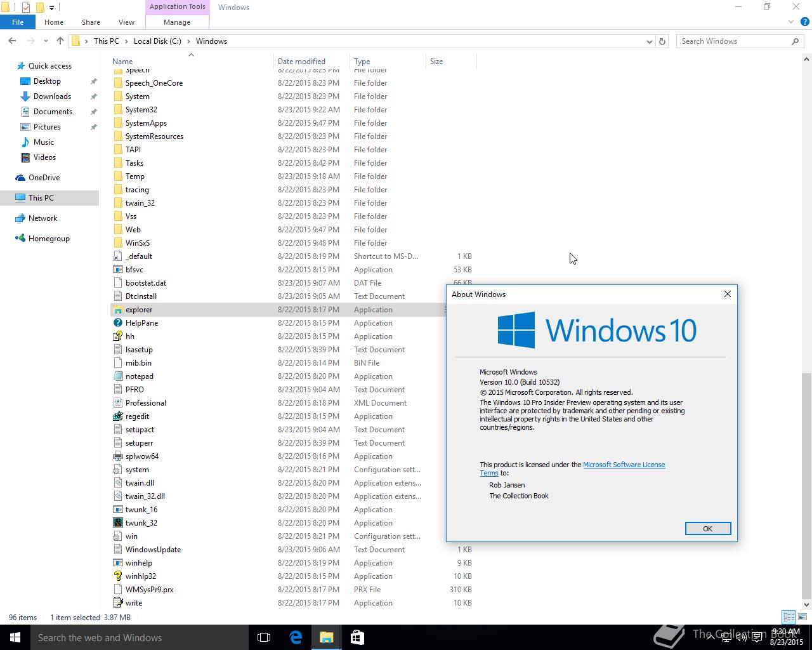Image resolution: width=812 pixels, height=650 pixels.
Task: Click the HelpPane question mark icon
Action: [117, 323]
